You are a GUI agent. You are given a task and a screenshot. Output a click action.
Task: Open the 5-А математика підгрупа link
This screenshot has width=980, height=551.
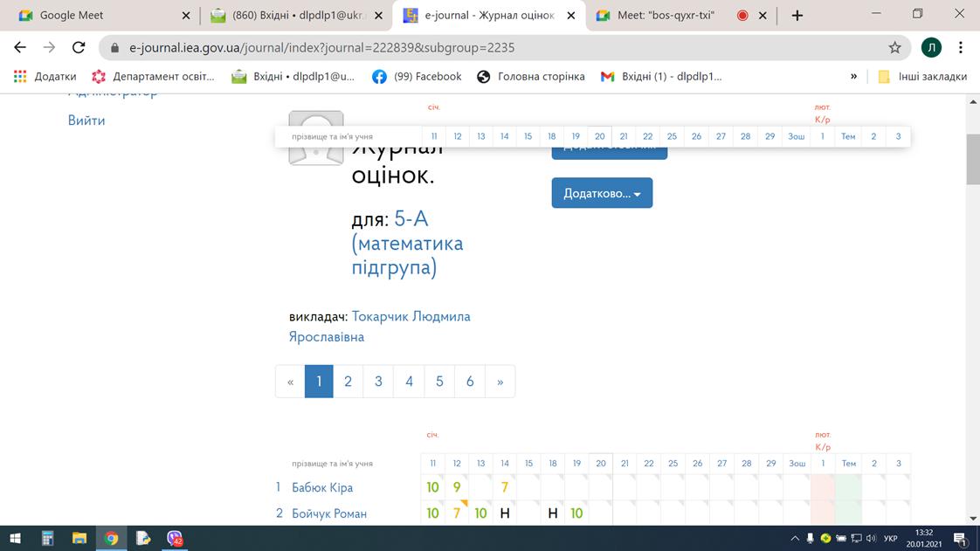pyautogui.click(x=407, y=243)
